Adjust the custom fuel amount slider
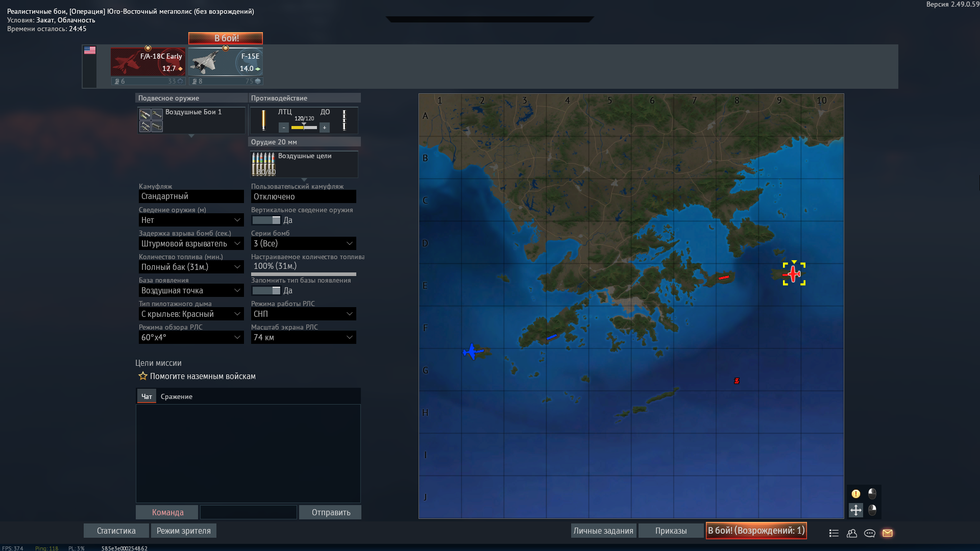The image size is (980, 551). coord(303,274)
